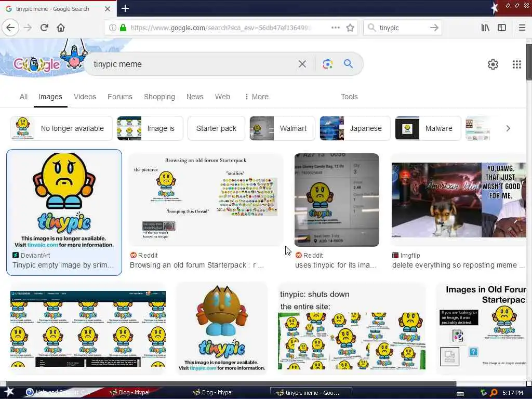Click the Malware suggestion chip
This screenshot has height=399, width=532.
click(428, 128)
